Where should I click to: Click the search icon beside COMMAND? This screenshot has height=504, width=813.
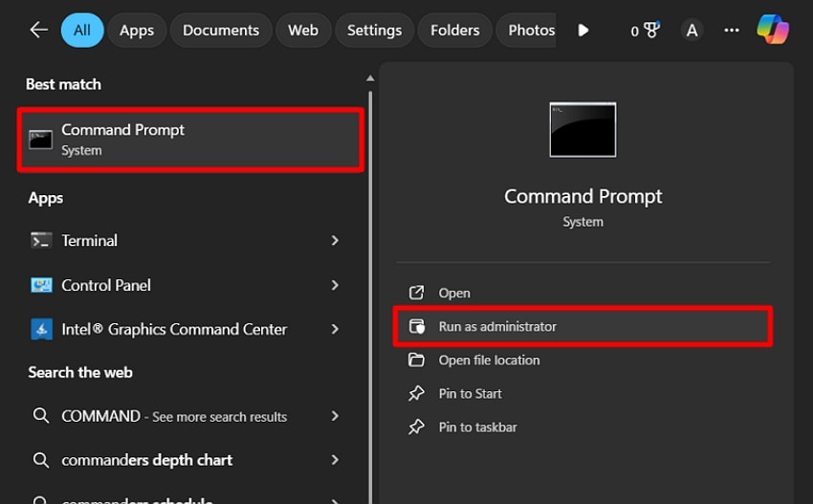(x=41, y=415)
